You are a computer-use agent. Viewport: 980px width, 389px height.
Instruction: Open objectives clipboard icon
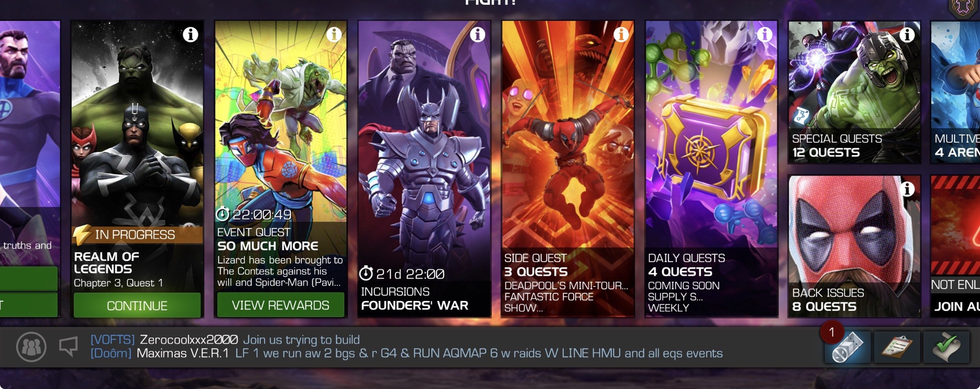897,347
